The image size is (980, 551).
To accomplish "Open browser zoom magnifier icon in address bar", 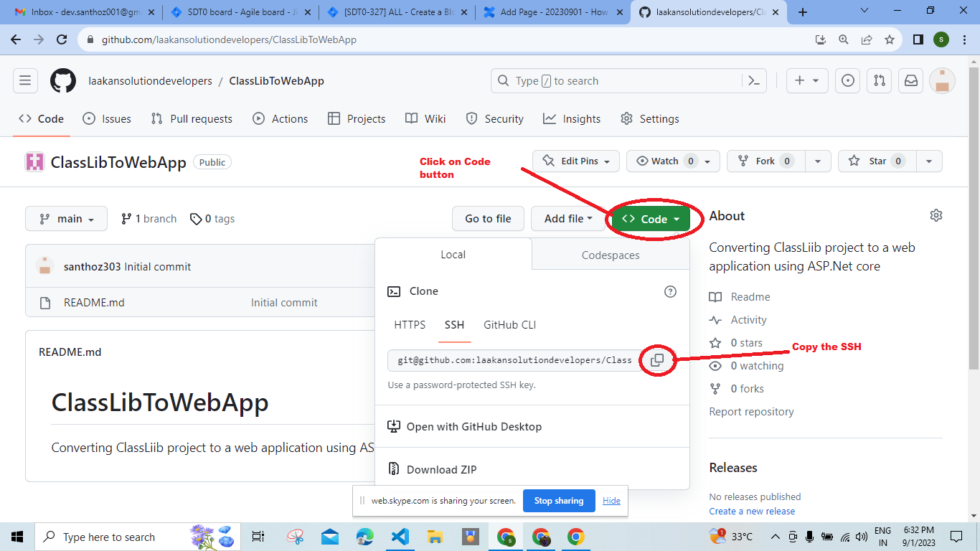I will pos(844,39).
